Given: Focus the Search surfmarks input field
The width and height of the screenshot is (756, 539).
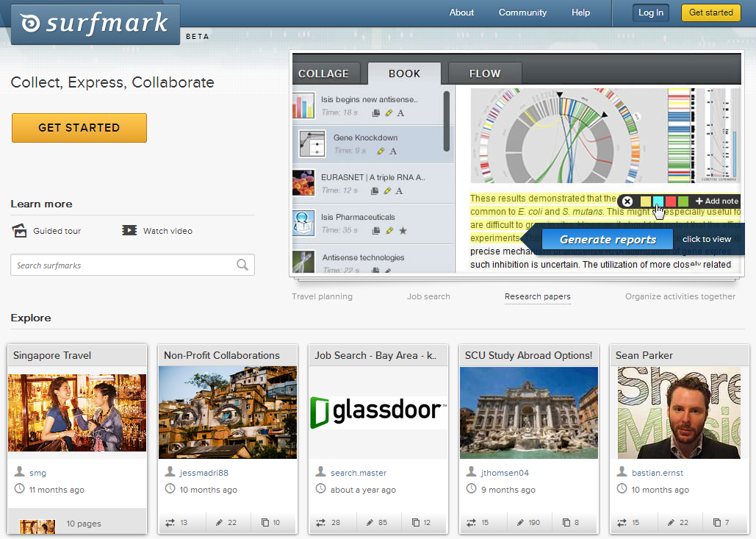Looking at the screenshot, I should pyautogui.click(x=132, y=265).
